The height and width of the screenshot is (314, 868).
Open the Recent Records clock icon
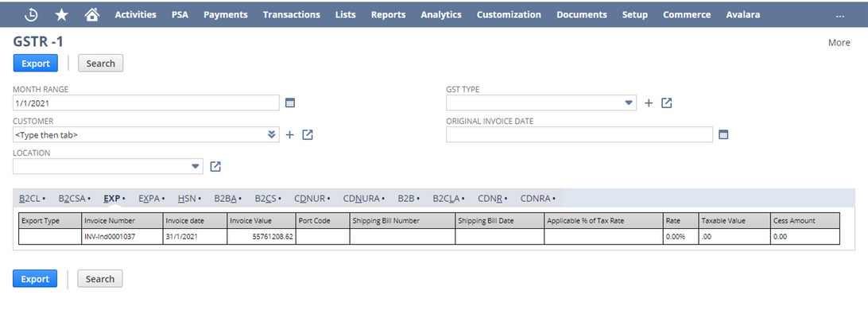(x=32, y=15)
